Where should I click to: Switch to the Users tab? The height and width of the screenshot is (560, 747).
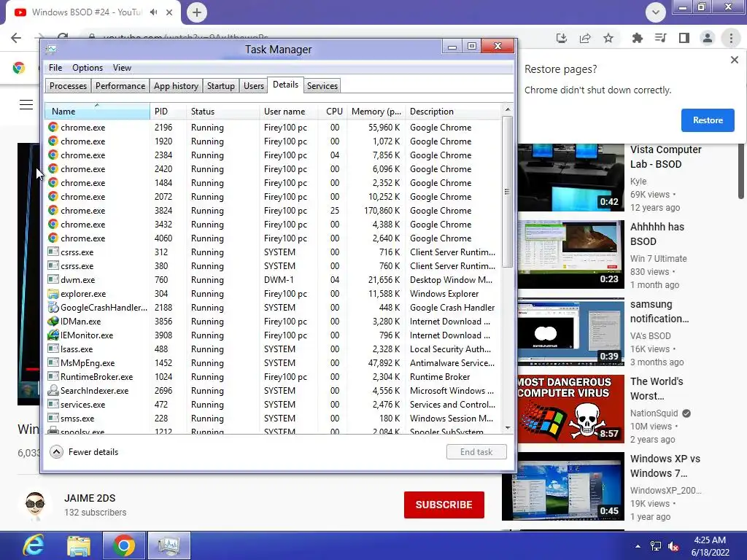pos(253,86)
